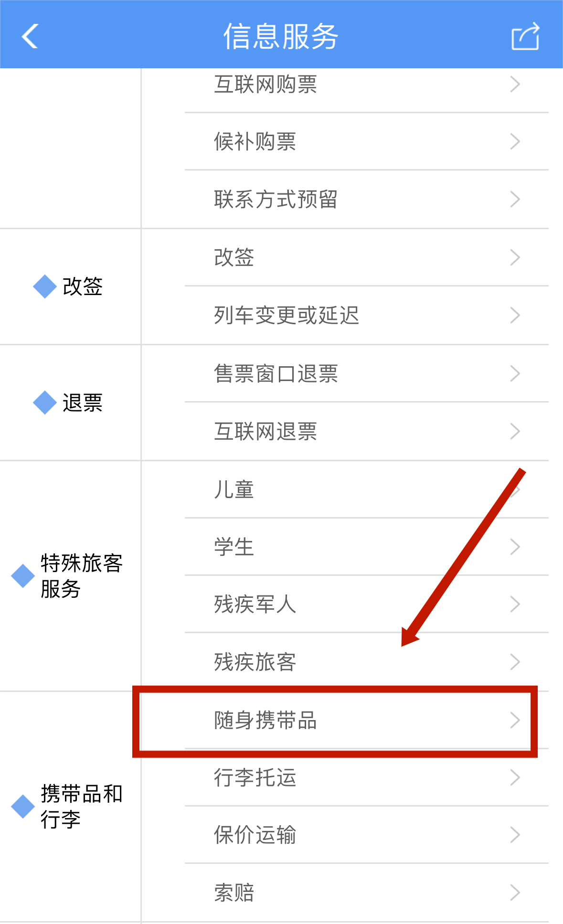Open the 残疾军人 entry
Screen dimensions: 563x924
pos(366,604)
